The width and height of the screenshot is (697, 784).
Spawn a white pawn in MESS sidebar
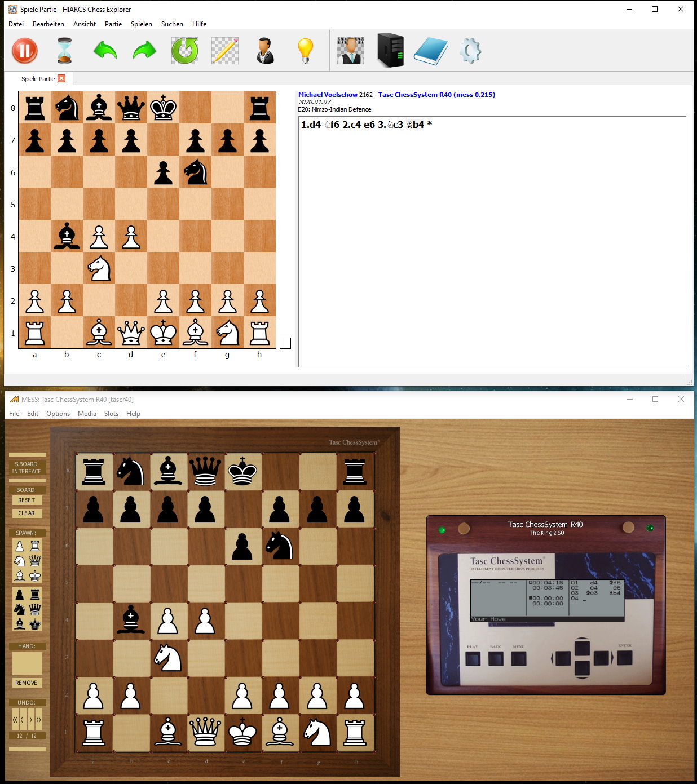(x=20, y=546)
